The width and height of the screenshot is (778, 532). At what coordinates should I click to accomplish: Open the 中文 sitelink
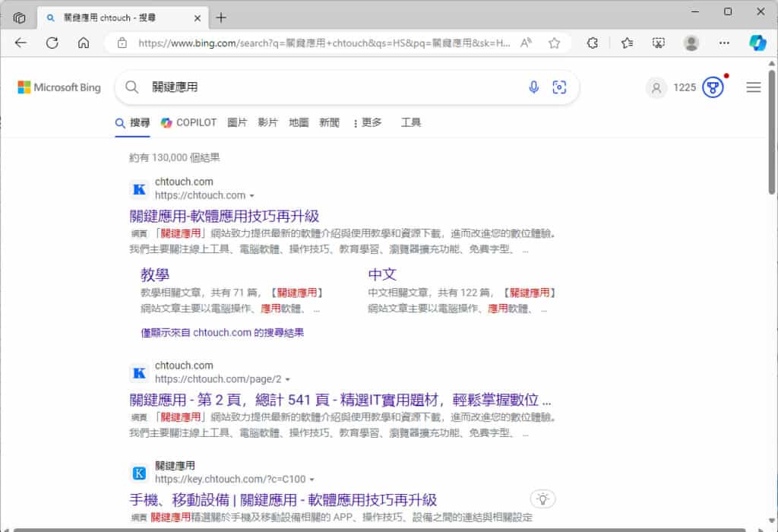pos(382,274)
